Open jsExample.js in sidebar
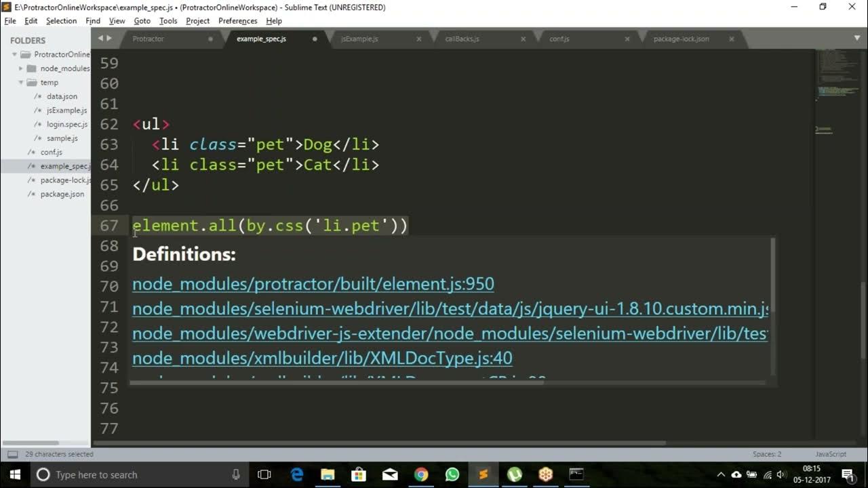This screenshot has width=868, height=488. point(66,110)
